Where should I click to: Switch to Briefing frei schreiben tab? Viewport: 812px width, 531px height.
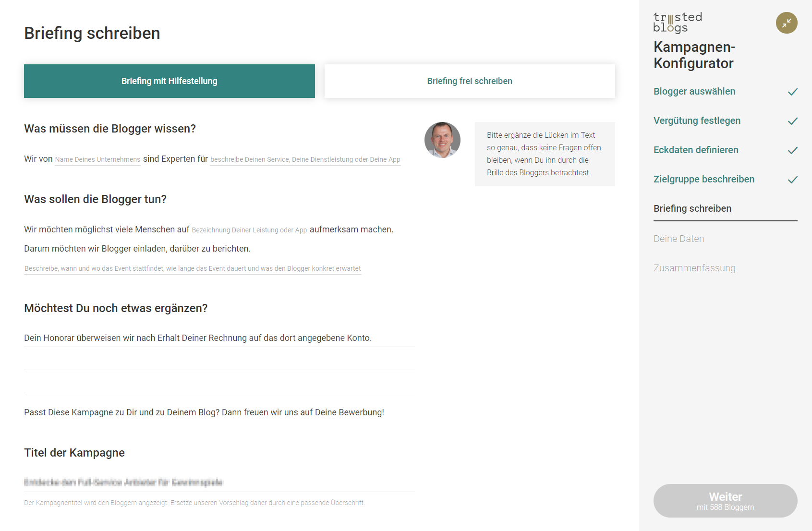(x=470, y=81)
